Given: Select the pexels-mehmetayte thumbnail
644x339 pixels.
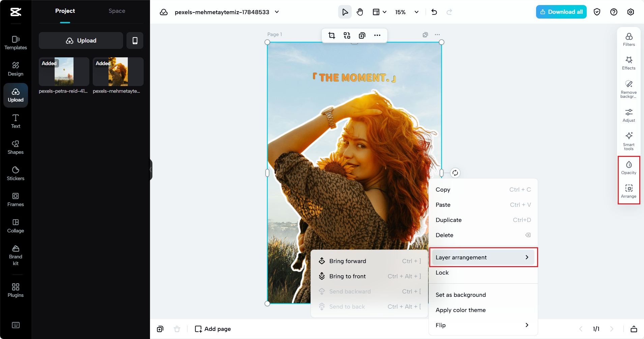Looking at the screenshot, I should (118, 72).
